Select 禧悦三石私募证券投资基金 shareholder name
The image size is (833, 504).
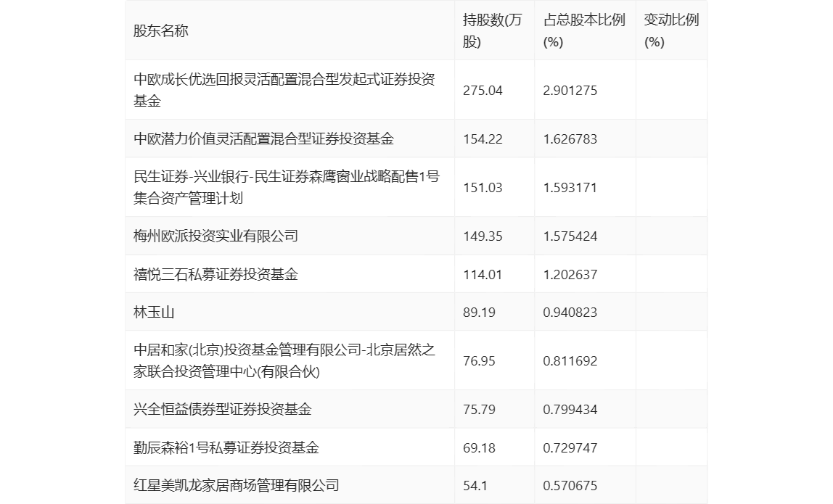click(216, 274)
